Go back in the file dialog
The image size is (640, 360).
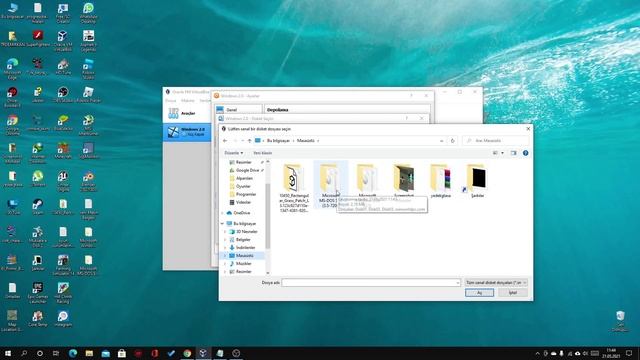pyautogui.click(x=225, y=140)
